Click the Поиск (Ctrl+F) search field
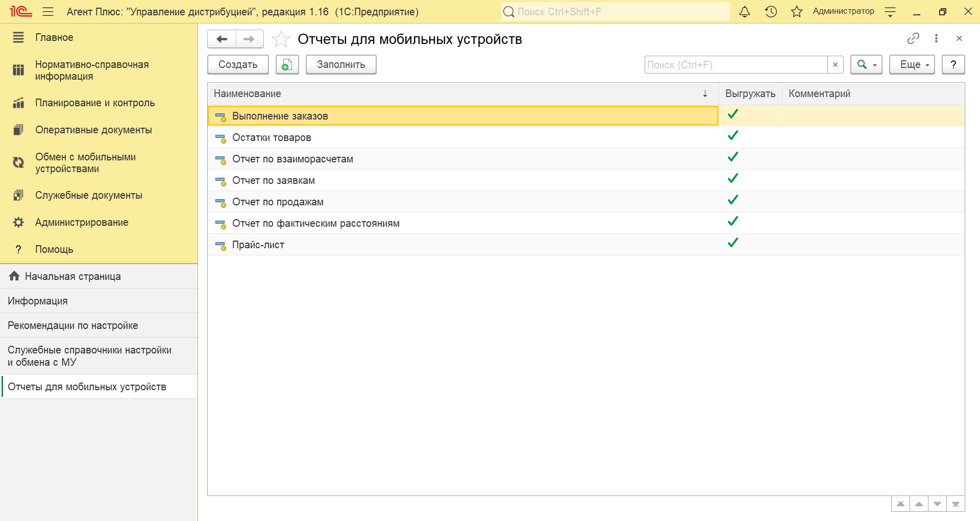The image size is (980, 521). click(736, 65)
